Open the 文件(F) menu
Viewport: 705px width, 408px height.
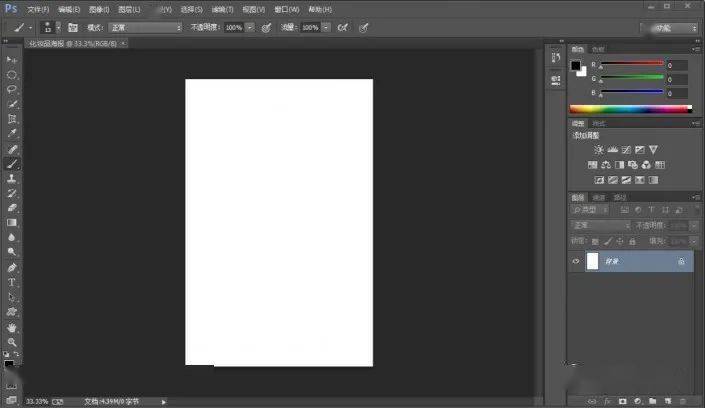tap(39, 9)
